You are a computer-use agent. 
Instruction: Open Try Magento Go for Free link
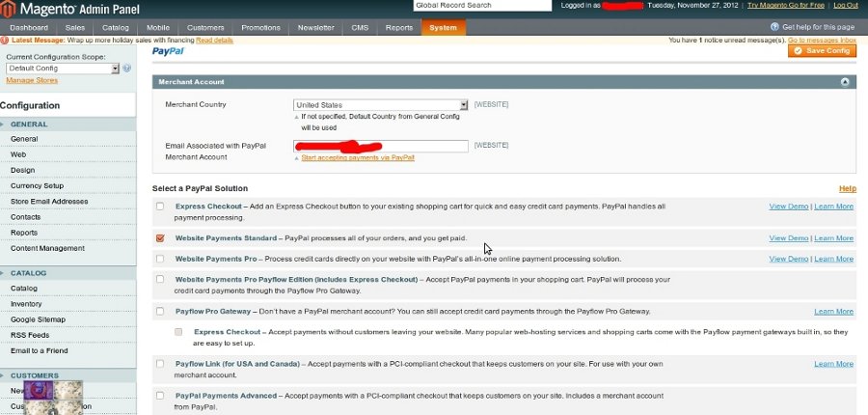[x=786, y=5]
